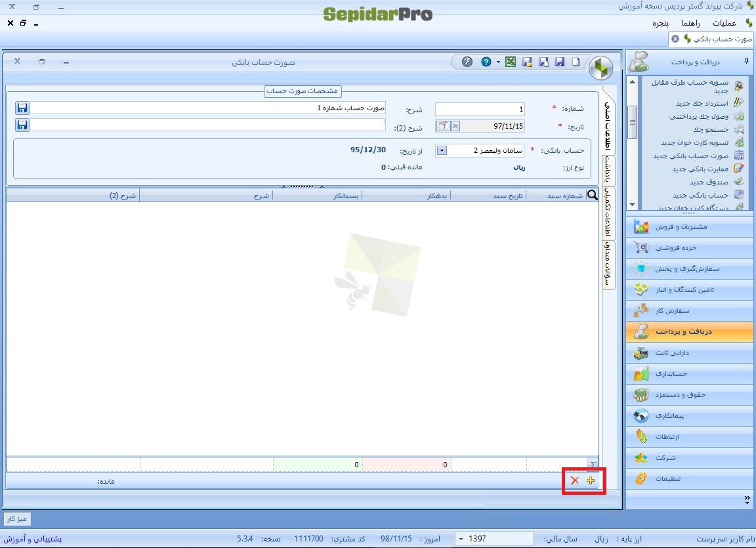Click sidebar list scroll-down arrow
Screen dimensions: 756x548
click(x=632, y=204)
